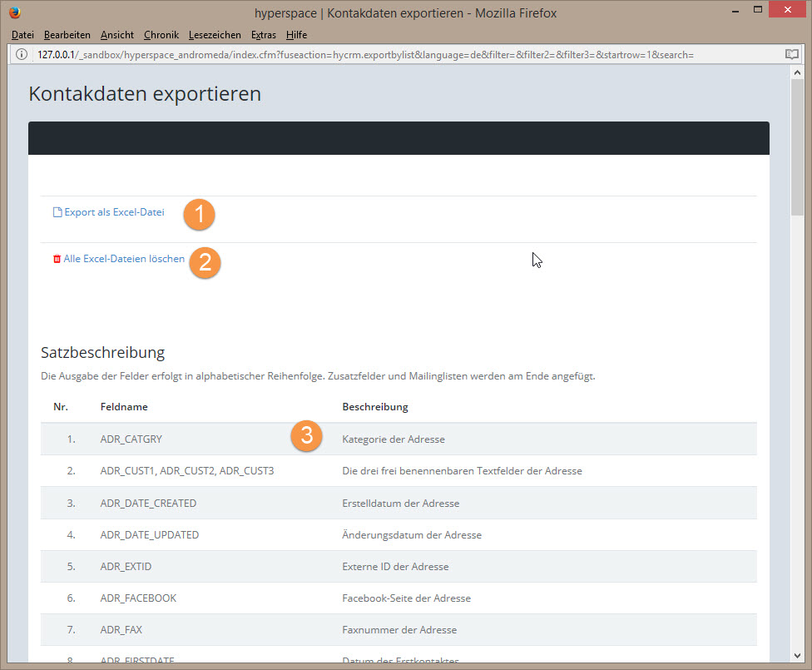
Task: Open the Hilfe menu
Action: tap(296, 35)
